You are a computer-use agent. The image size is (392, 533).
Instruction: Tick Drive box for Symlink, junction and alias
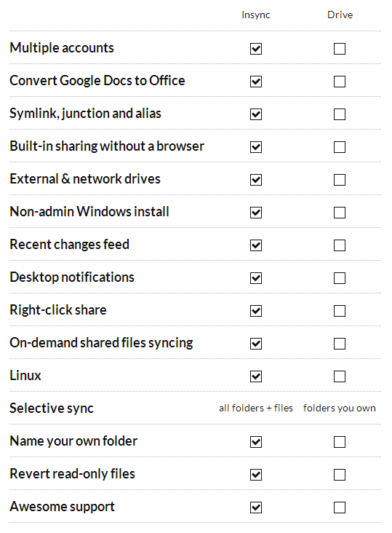coord(340,114)
